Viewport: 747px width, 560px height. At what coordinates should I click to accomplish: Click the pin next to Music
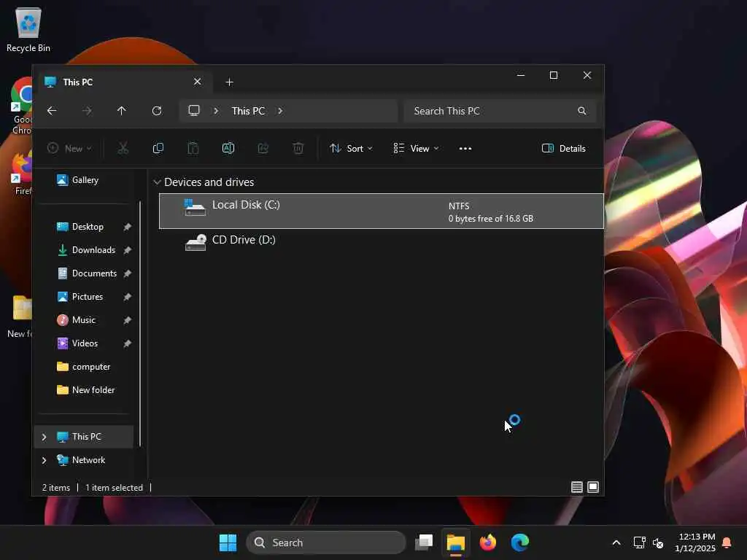[127, 321]
